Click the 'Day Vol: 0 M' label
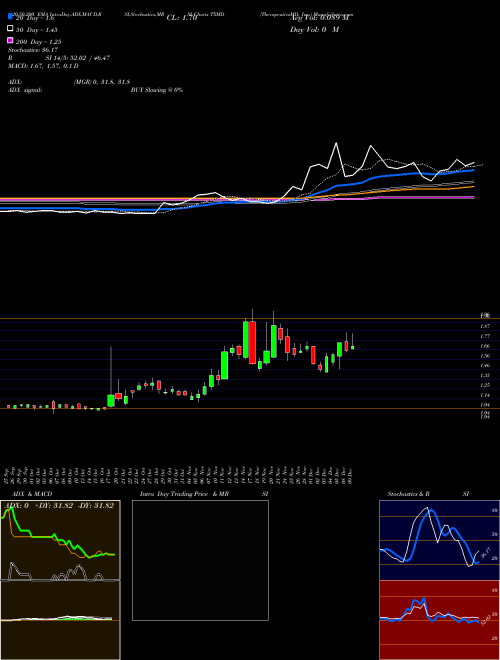Image resolution: width=500 pixels, height=660 pixels. 314,29
